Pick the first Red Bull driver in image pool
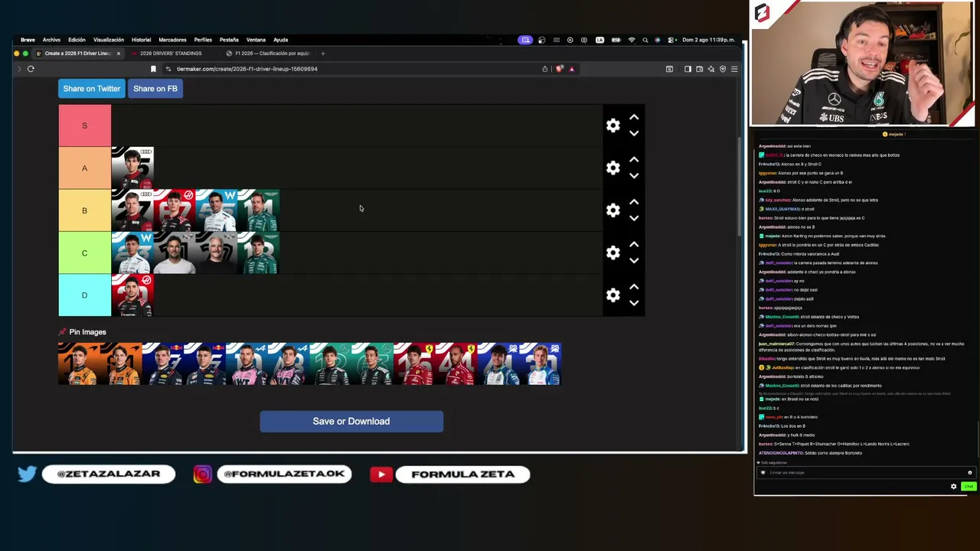This screenshot has width=980, height=551. [x=163, y=364]
